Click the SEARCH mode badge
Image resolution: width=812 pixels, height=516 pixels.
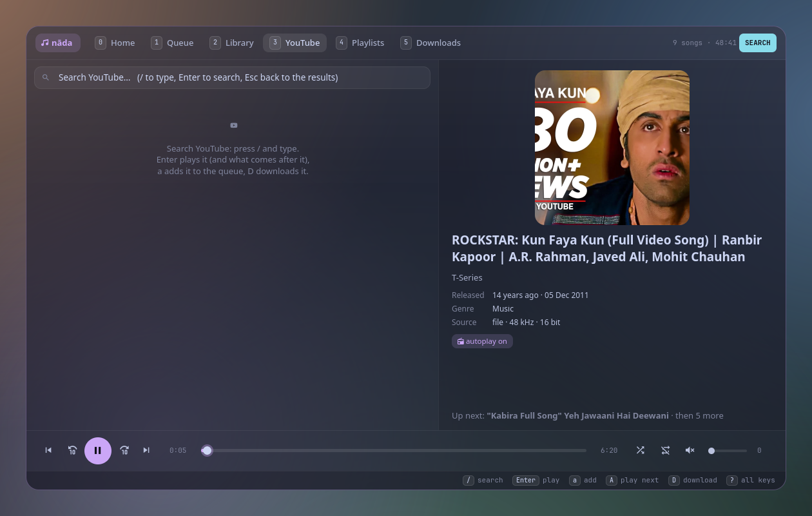tap(757, 43)
